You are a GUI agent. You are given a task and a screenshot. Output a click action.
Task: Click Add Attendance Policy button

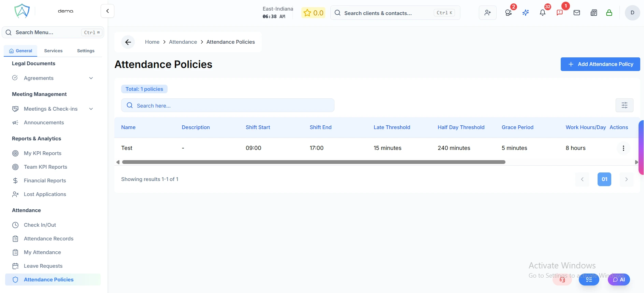click(600, 64)
